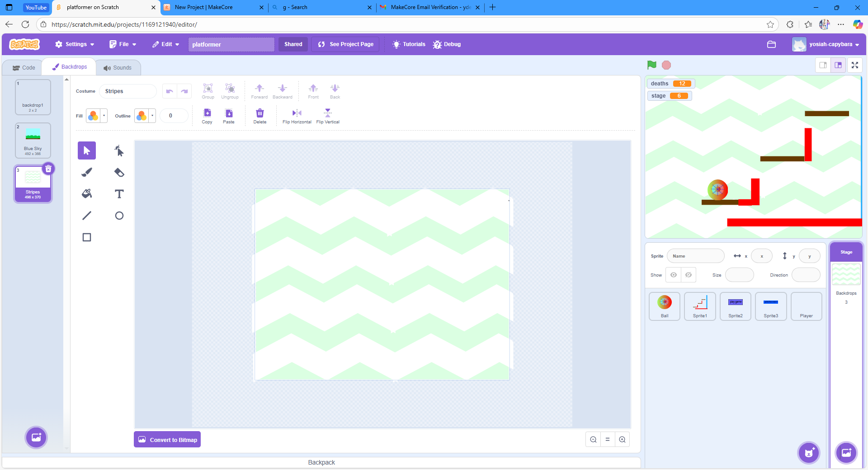Open the Debug panel

click(x=447, y=44)
